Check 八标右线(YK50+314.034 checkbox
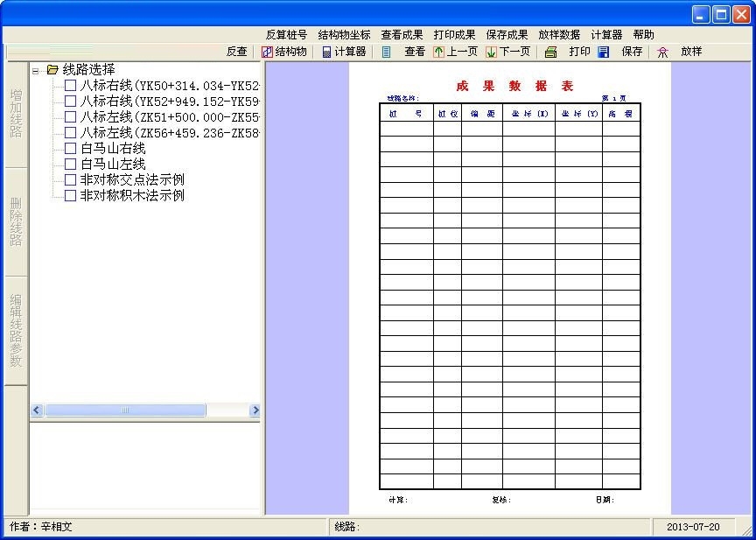 70,86
